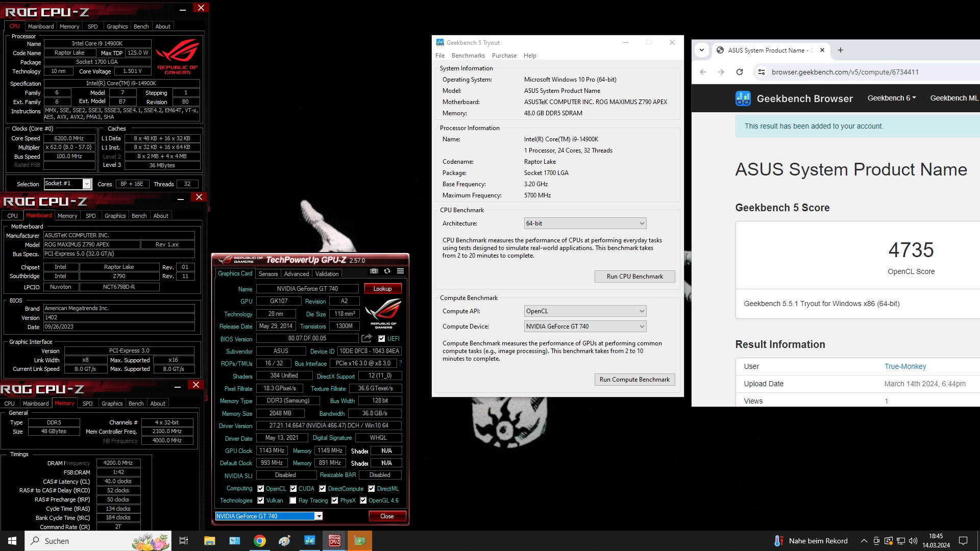Click the browser back arrow
Image resolution: width=980 pixels, height=551 pixels.
click(703, 72)
